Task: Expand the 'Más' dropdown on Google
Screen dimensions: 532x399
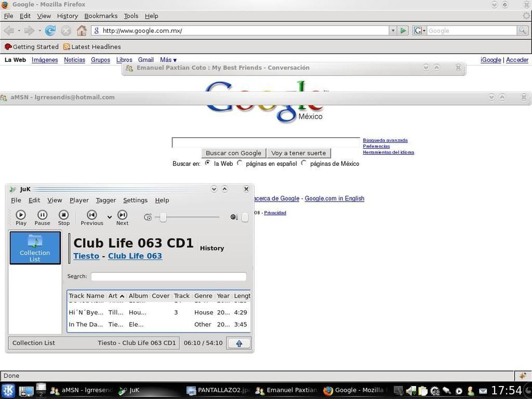Action: click(x=168, y=60)
